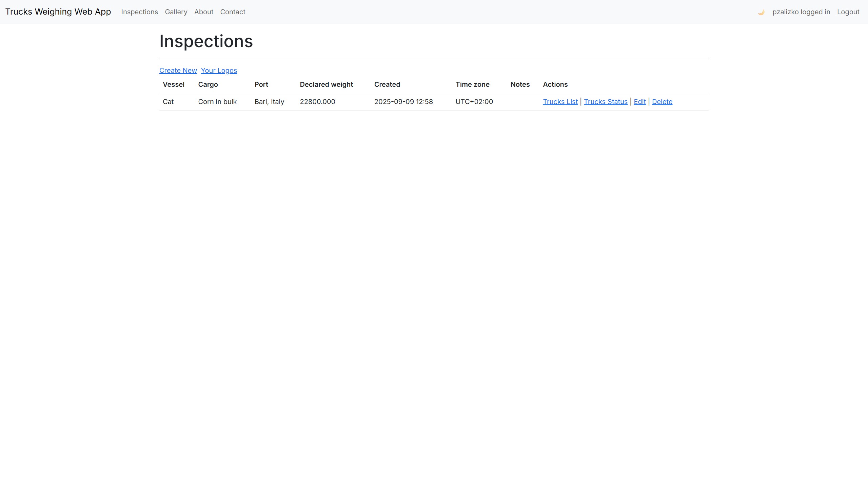Open the Your Logos link
Viewport: 868px width, 488px height.
[219, 70]
